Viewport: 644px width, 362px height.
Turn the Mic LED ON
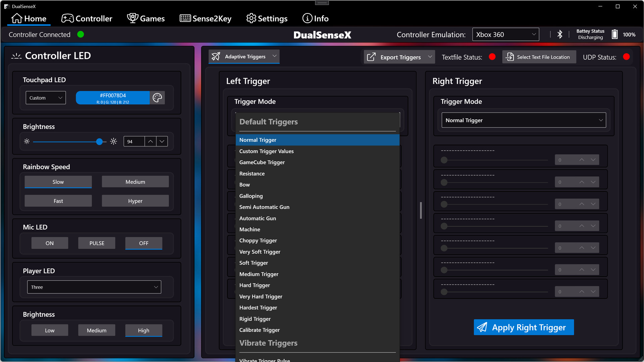tap(50, 243)
